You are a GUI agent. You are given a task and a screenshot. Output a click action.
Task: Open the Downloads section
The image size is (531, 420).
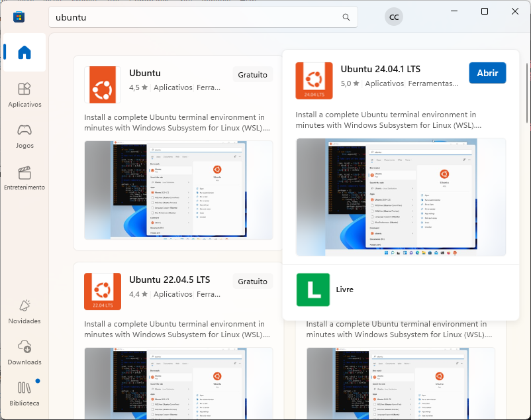click(x=24, y=352)
